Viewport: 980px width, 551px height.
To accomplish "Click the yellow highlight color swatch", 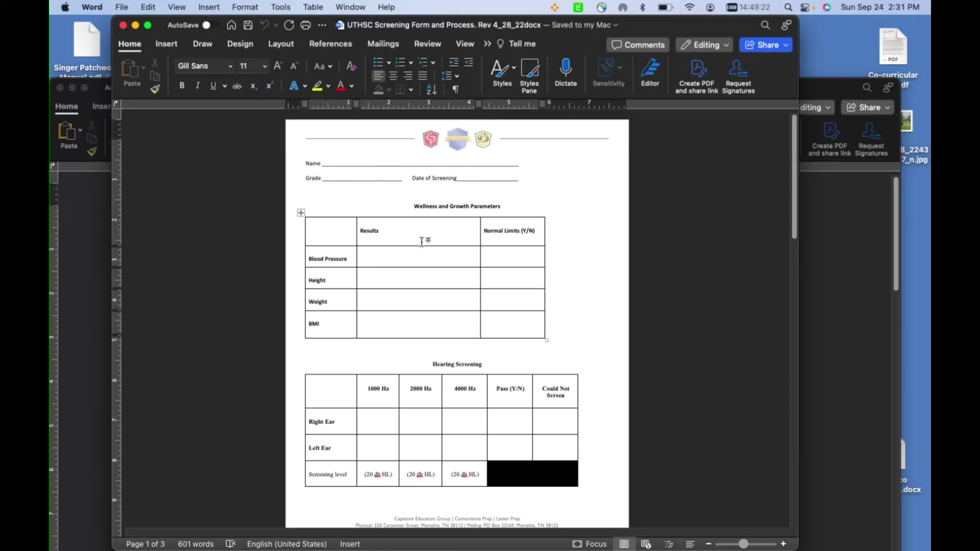I will [317, 86].
